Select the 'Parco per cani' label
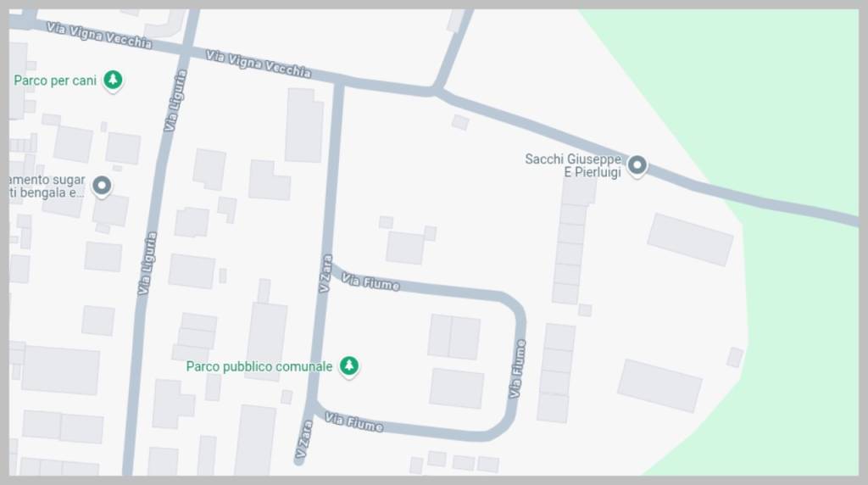 pos(55,81)
